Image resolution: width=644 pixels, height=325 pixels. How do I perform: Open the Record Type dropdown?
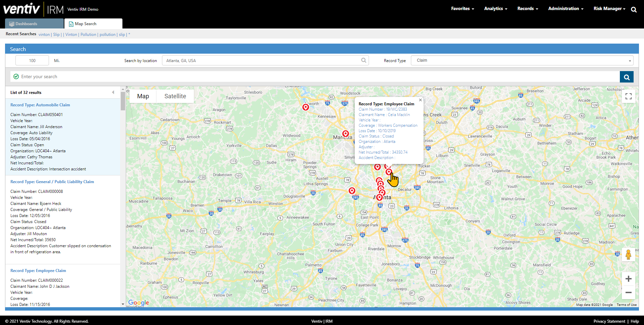coord(522,60)
